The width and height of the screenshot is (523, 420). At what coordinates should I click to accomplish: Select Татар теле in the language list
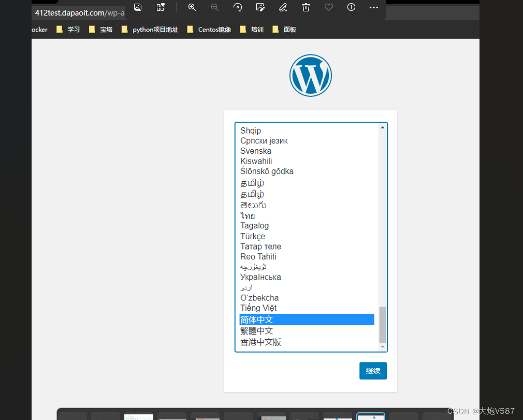[307, 247]
